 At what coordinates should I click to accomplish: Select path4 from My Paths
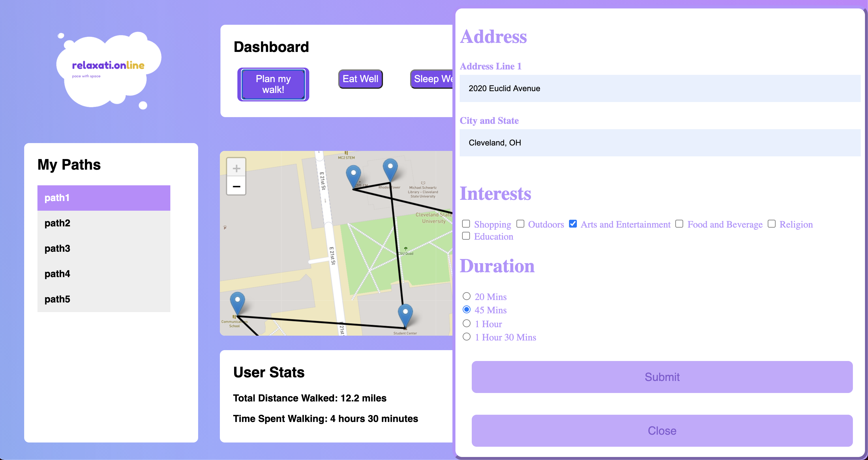pos(104,274)
